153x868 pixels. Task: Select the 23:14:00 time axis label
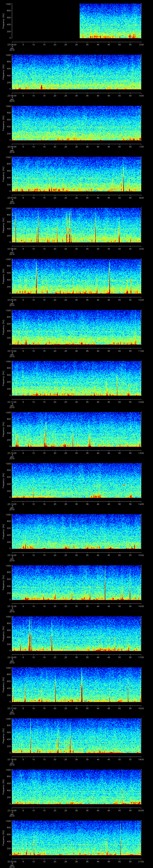[12, 555]
